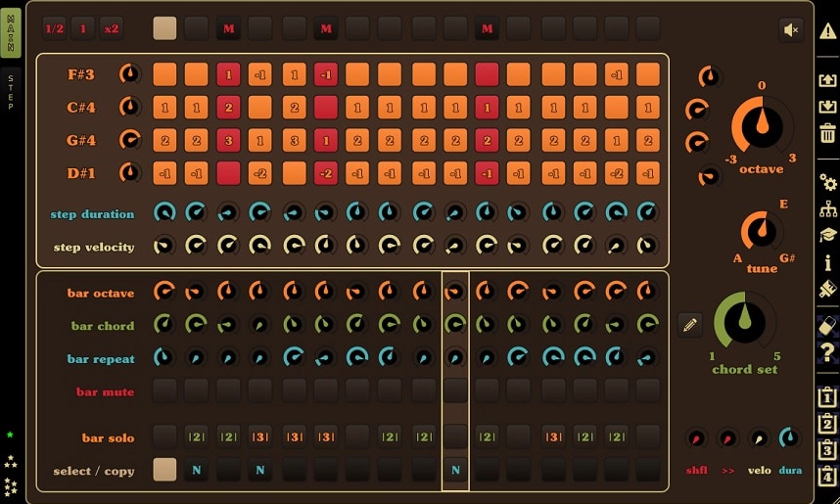Screen dimensions: 840x504
Task: Click the green chord set knob
Action: pos(744,321)
